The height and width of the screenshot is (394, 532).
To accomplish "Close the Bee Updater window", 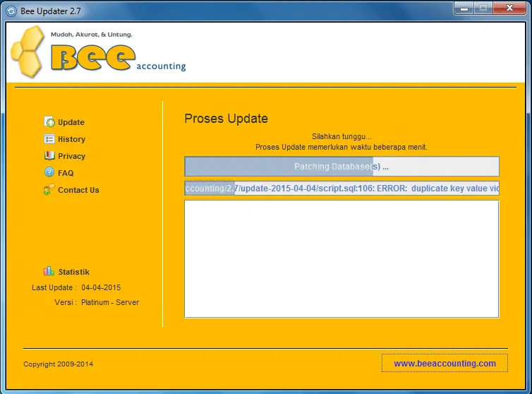I will (509, 8).
